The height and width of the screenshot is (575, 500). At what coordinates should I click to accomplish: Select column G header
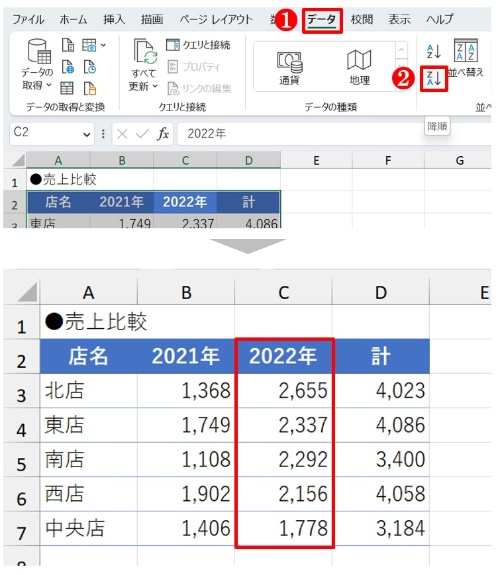tap(459, 161)
